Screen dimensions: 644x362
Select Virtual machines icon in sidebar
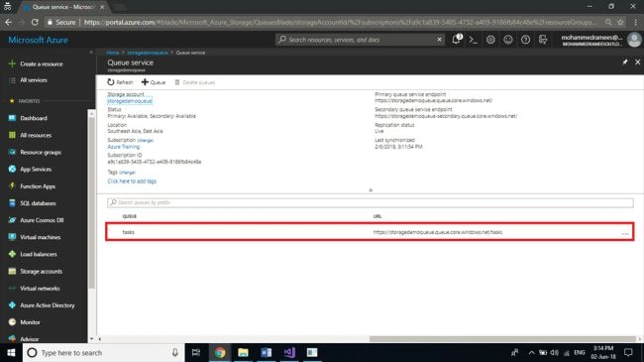(x=12, y=237)
